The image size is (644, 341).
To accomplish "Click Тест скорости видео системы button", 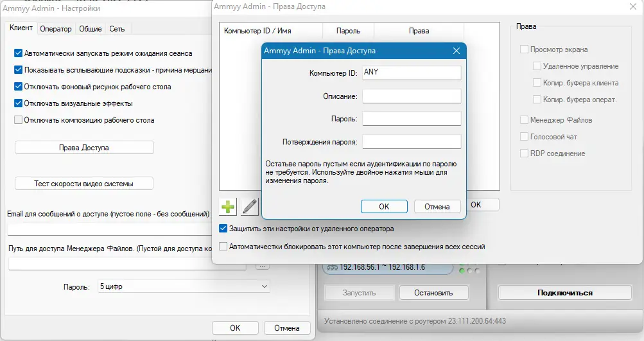I will click(x=83, y=184).
